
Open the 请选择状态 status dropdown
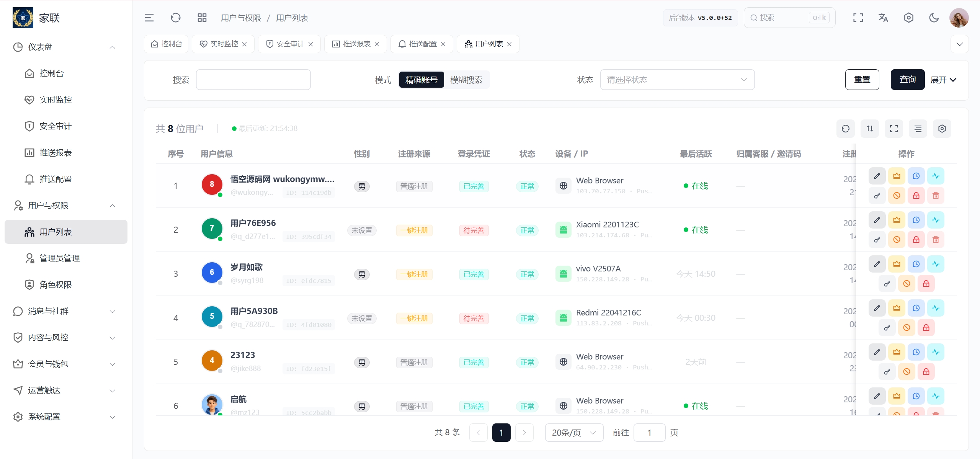[677, 80]
